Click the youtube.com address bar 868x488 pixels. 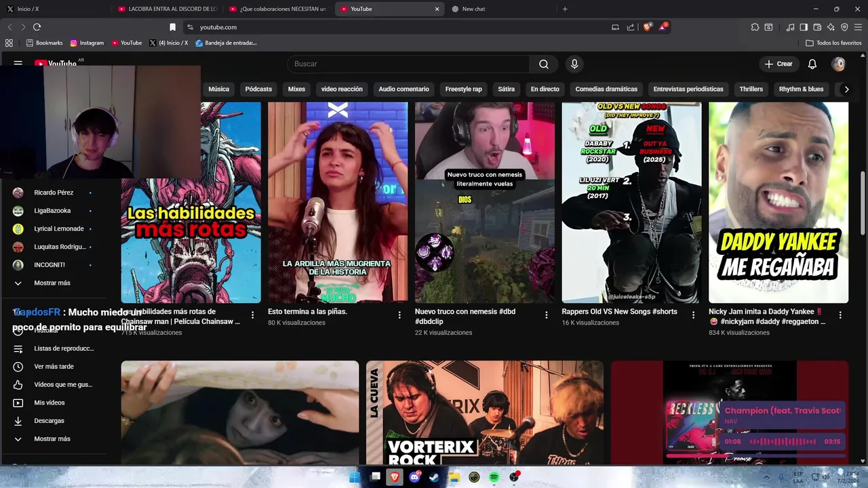click(400, 27)
